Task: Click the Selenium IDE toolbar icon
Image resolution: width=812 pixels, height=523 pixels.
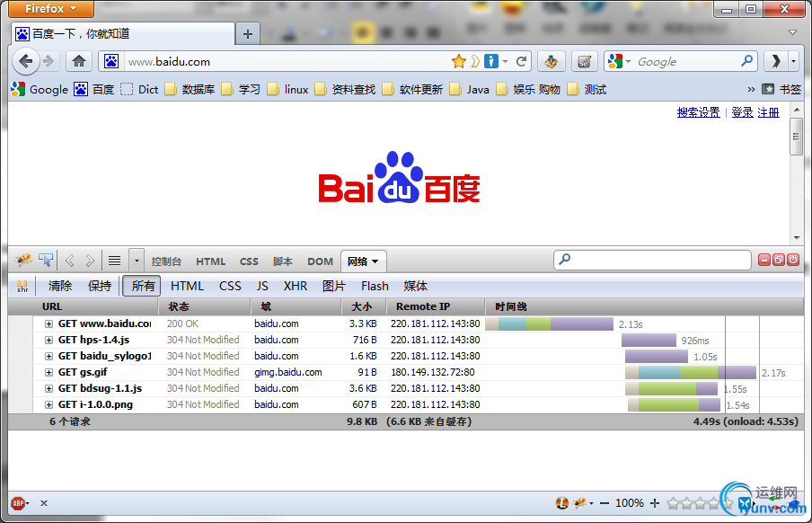Action: (x=585, y=62)
